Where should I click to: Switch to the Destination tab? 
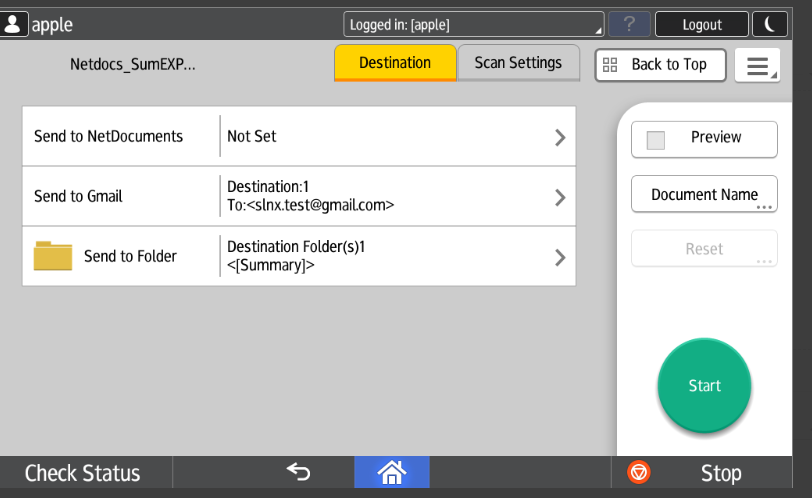[395, 63]
